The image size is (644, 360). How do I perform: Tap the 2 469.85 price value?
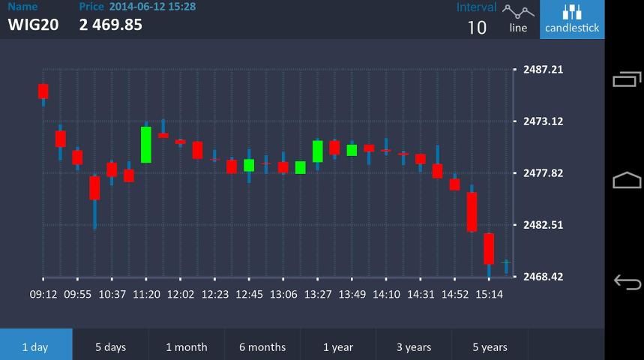click(110, 25)
